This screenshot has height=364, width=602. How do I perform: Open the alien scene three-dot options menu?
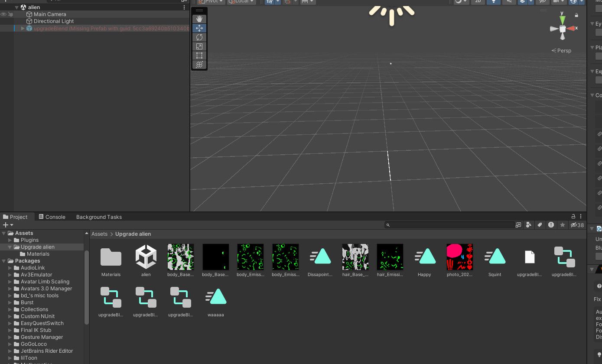pos(184,7)
